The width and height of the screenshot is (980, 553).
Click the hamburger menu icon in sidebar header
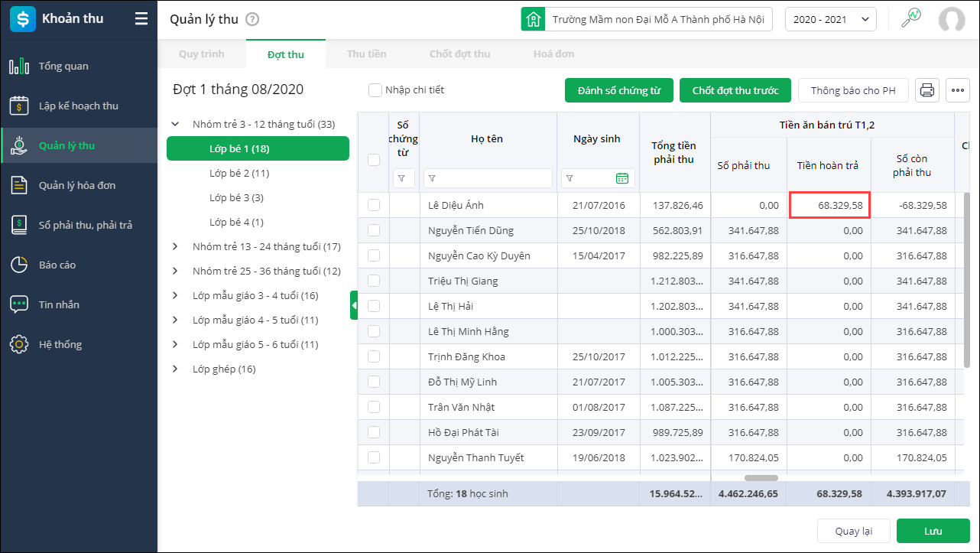point(141,19)
